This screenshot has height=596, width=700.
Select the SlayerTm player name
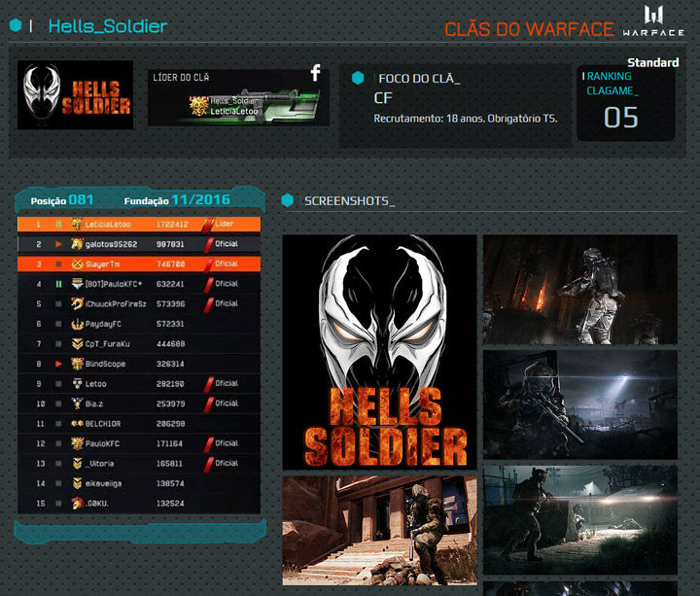(103, 264)
